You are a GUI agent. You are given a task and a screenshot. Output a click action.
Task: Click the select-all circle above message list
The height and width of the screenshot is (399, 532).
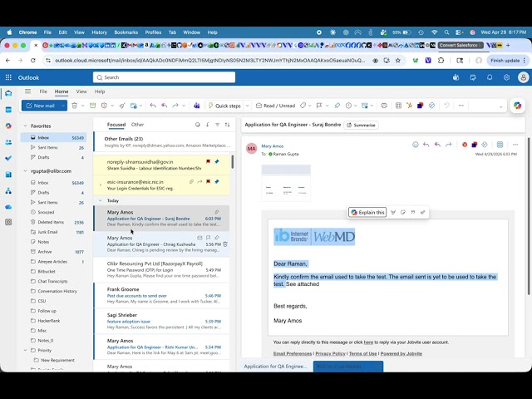point(198,125)
